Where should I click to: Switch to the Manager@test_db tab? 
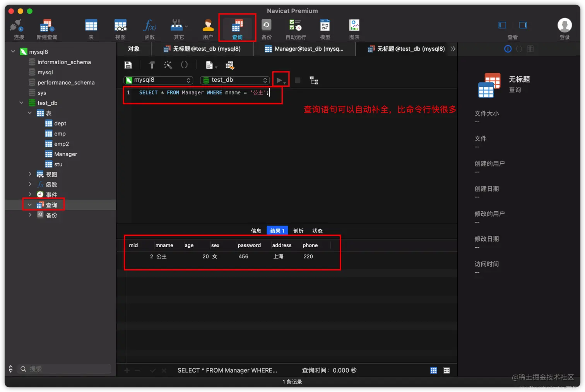click(304, 49)
